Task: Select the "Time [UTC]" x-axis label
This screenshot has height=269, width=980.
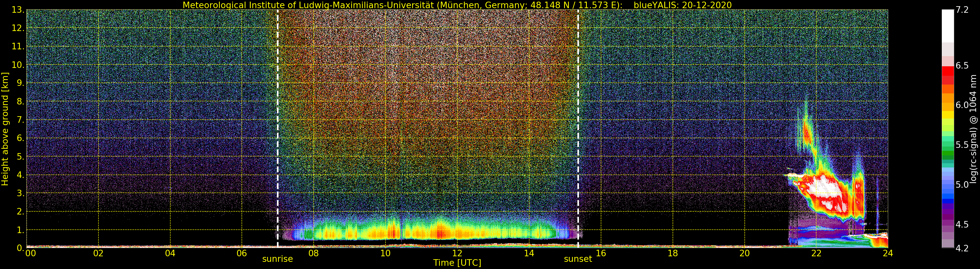Action: 457,263
